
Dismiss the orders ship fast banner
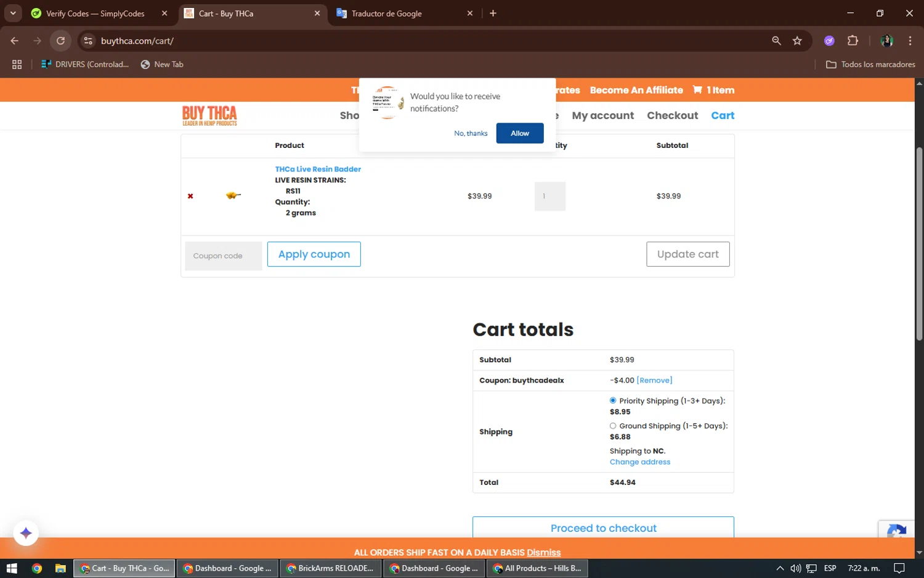pyautogui.click(x=543, y=552)
